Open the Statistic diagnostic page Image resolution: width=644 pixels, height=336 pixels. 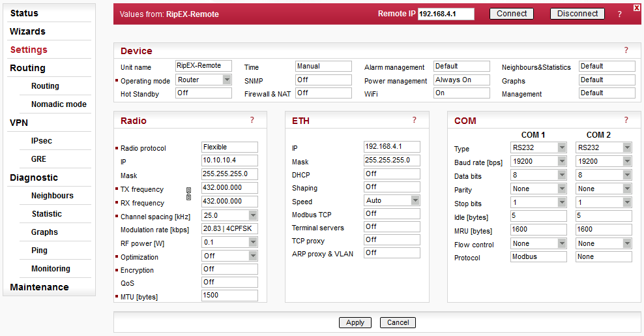point(47,214)
